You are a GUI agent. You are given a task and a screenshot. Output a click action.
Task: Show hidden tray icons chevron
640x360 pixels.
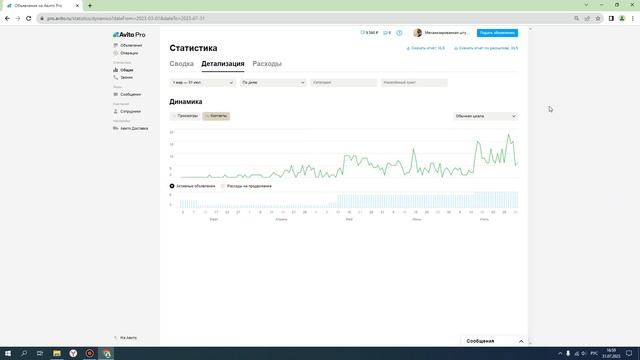(560, 353)
